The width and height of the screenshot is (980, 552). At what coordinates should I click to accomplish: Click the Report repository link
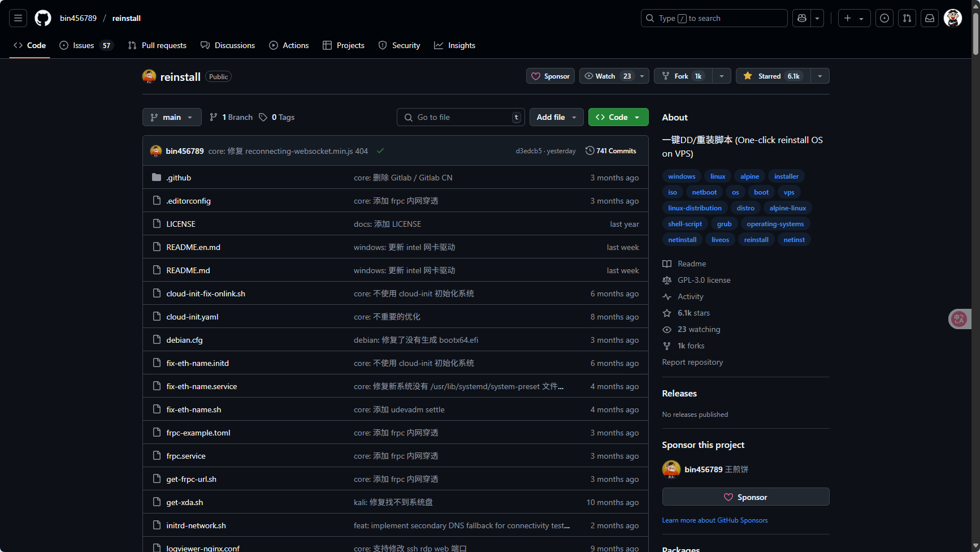(x=692, y=362)
